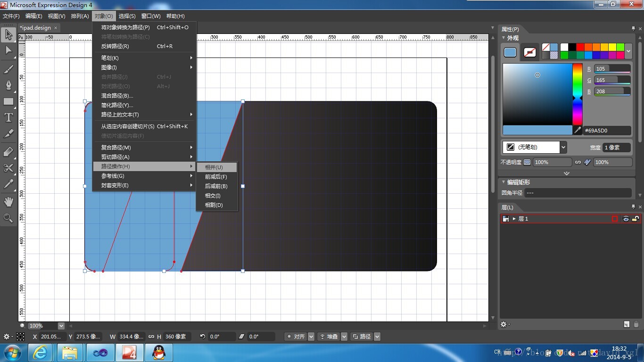Collapse the 外观 section
644x362 pixels.
(504, 38)
